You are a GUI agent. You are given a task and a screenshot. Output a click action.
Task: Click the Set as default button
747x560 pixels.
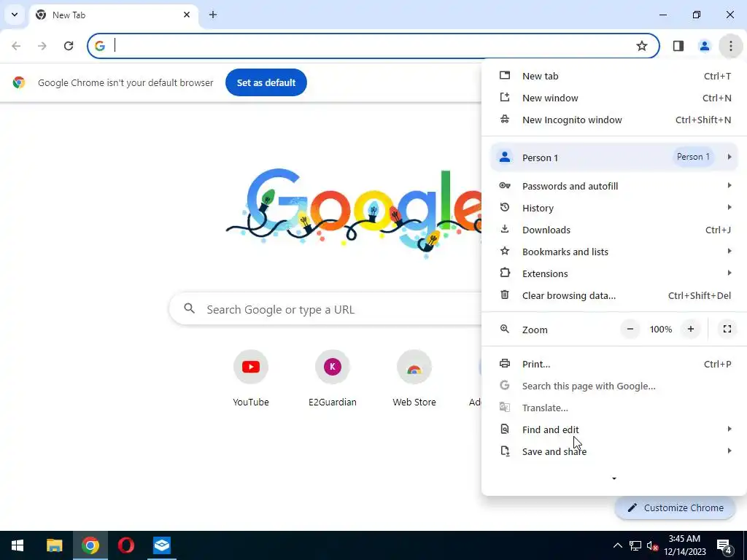(x=266, y=83)
